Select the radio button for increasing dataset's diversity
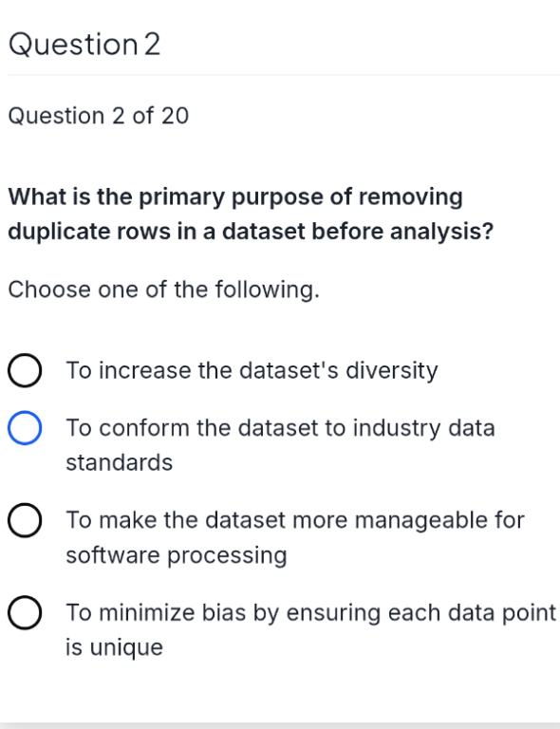The image size is (560, 729). coord(25,370)
